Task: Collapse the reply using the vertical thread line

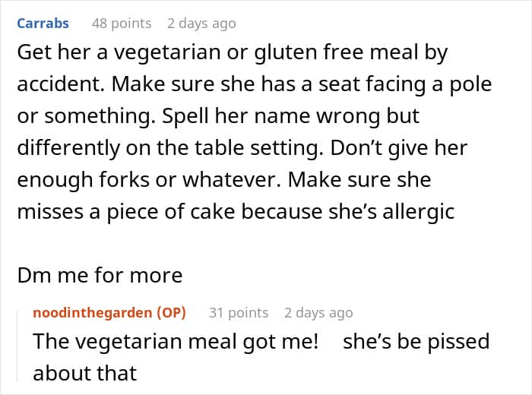Action: click(17, 346)
